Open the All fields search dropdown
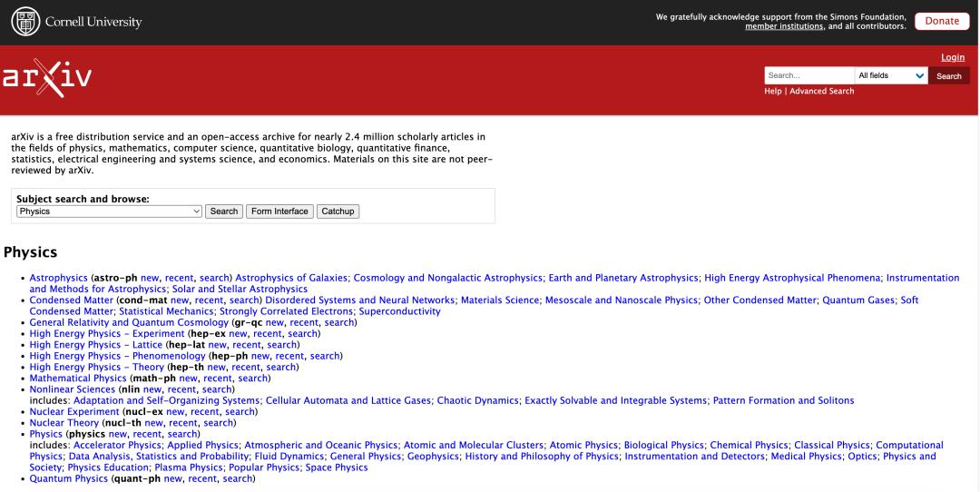The image size is (980, 492). click(x=891, y=75)
